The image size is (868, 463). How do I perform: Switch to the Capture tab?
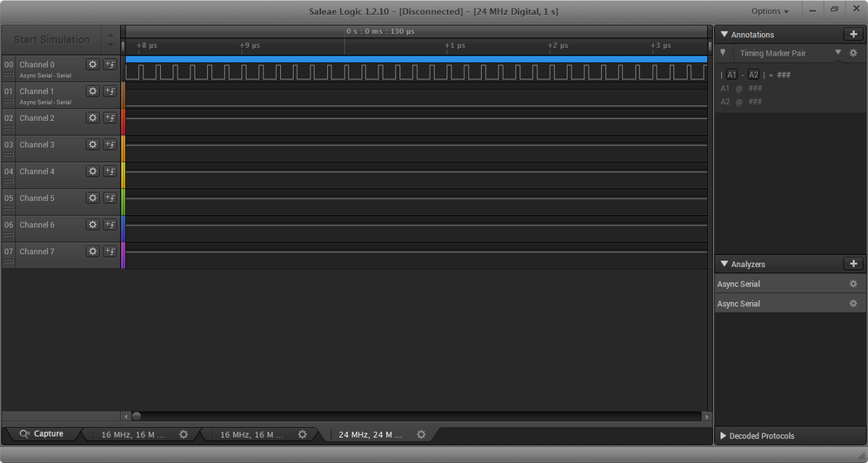42,434
